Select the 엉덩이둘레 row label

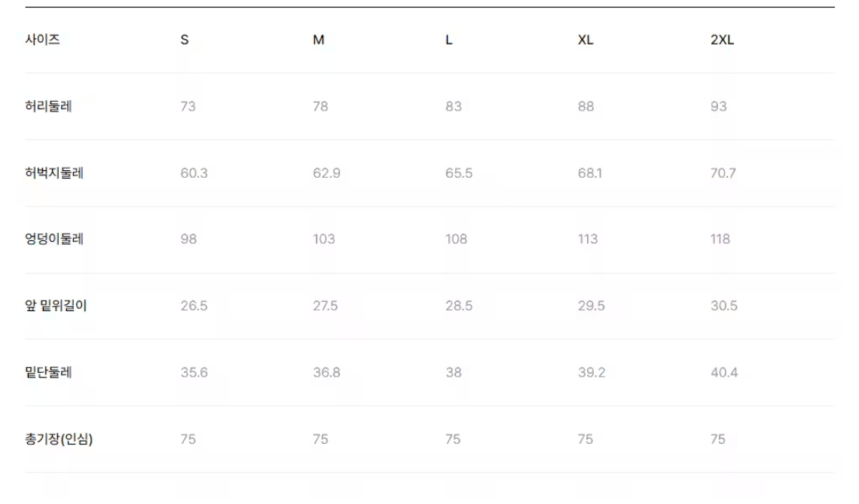tap(54, 239)
